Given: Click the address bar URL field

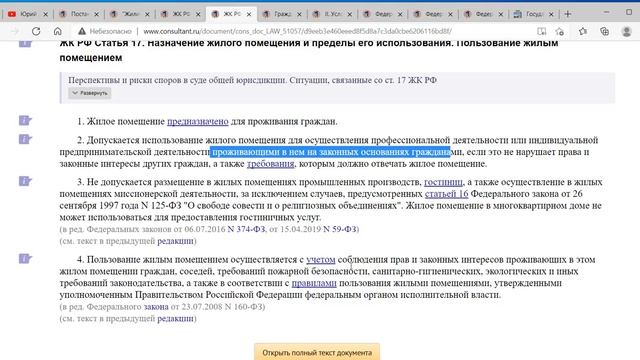Looking at the screenshot, I should pyautogui.click(x=297, y=31).
